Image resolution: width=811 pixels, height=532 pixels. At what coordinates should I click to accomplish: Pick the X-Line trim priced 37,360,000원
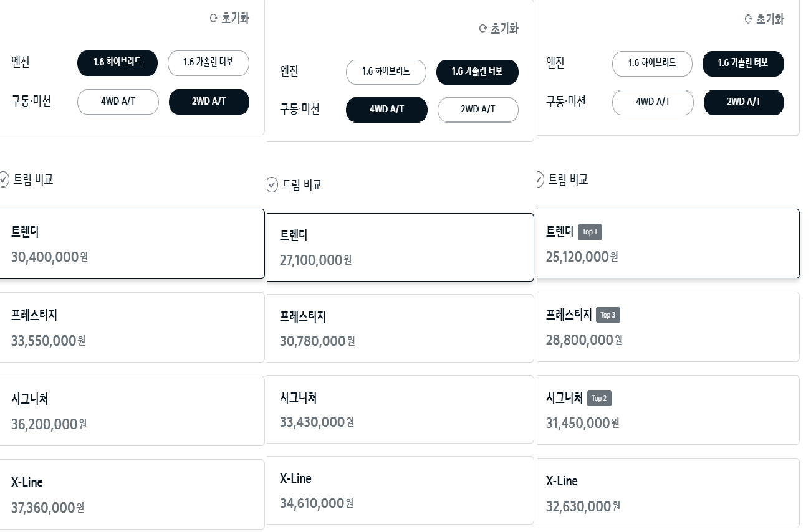pyautogui.click(x=132, y=495)
